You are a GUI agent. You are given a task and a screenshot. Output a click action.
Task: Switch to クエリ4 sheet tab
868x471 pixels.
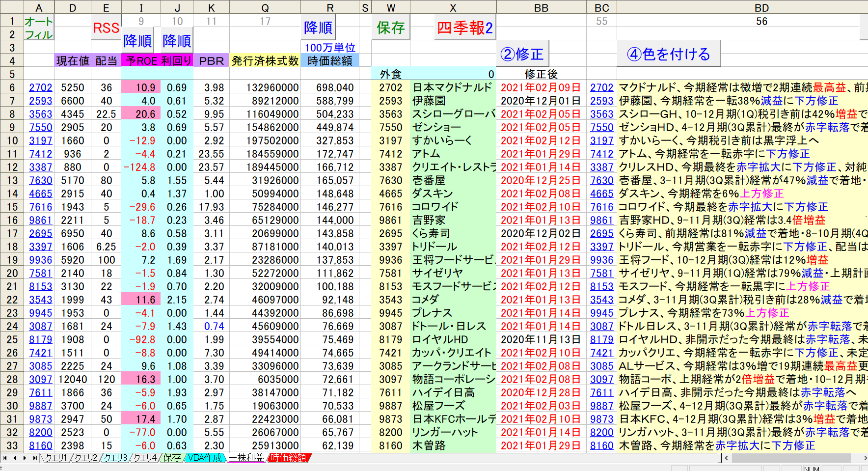[146, 458]
